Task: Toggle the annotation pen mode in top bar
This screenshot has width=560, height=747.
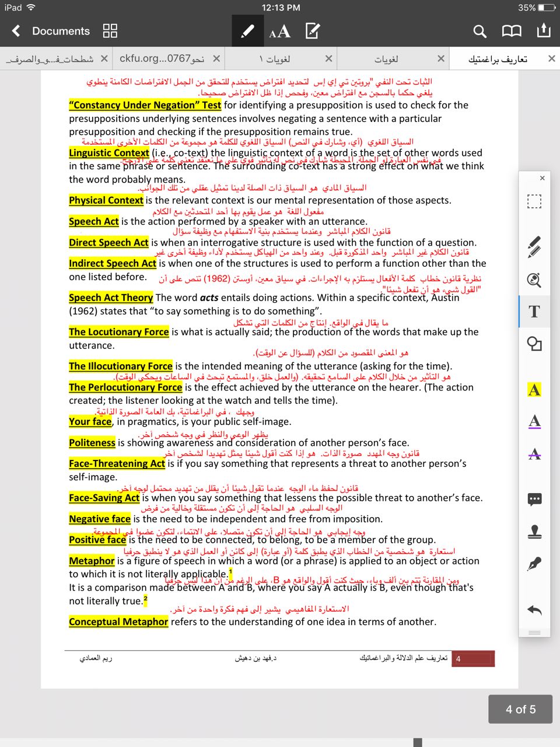Action: [247, 31]
